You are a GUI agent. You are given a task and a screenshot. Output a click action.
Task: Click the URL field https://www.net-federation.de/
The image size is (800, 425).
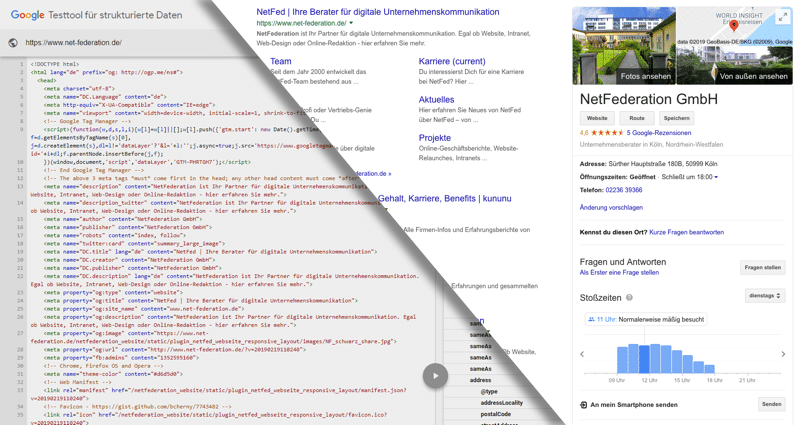(73, 43)
